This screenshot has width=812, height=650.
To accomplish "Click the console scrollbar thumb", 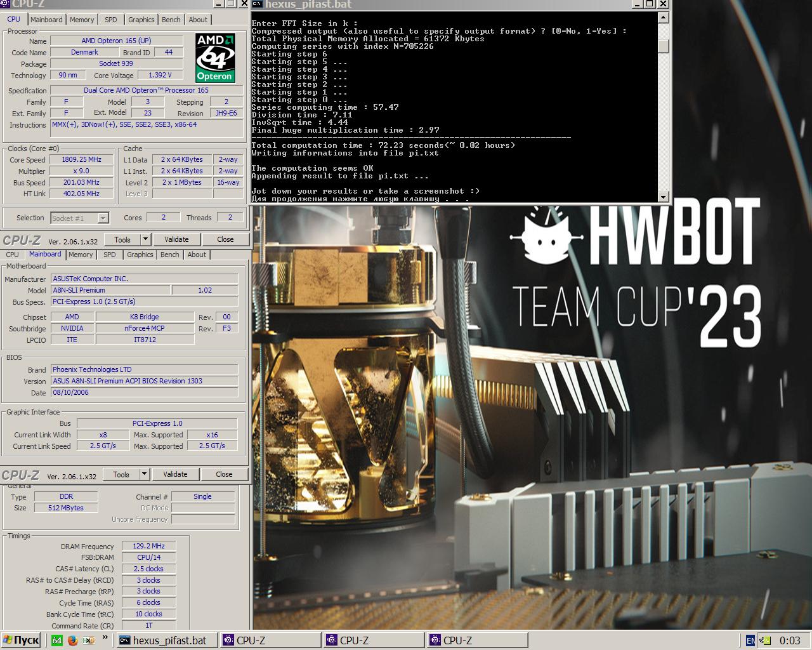I will coord(664,46).
